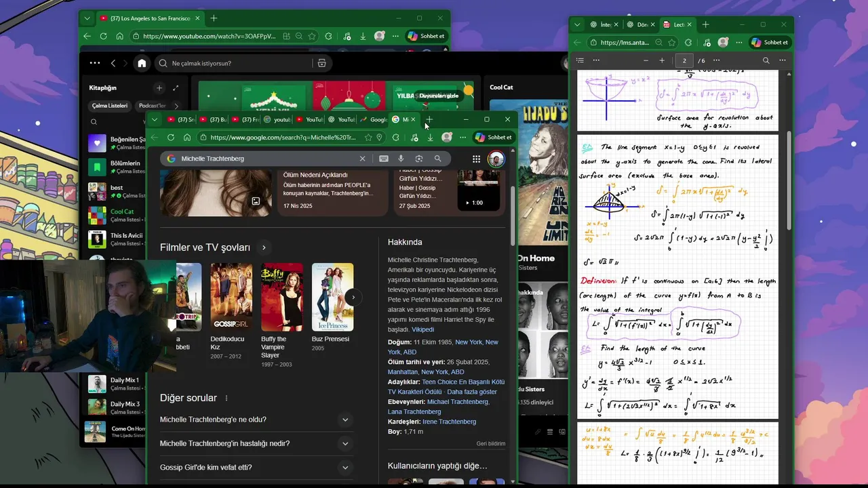Click the Ice Princess poster thumbnail

[x=332, y=297]
